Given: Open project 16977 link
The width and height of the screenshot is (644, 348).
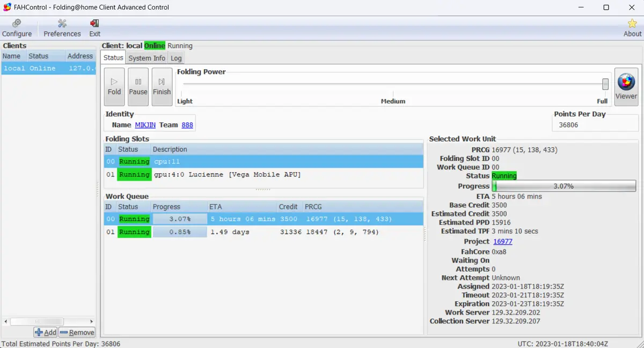Looking at the screenshot, I should coord(503,241).
